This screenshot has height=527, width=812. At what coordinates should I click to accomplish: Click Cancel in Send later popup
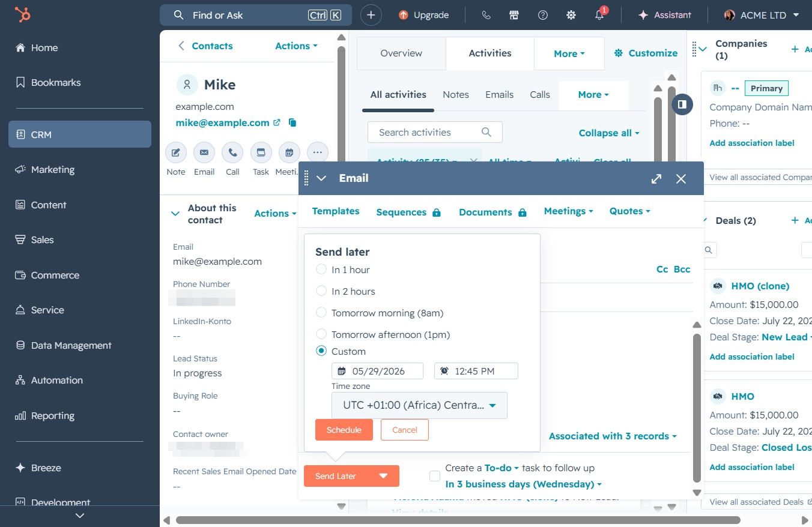[x=405, y=430]
